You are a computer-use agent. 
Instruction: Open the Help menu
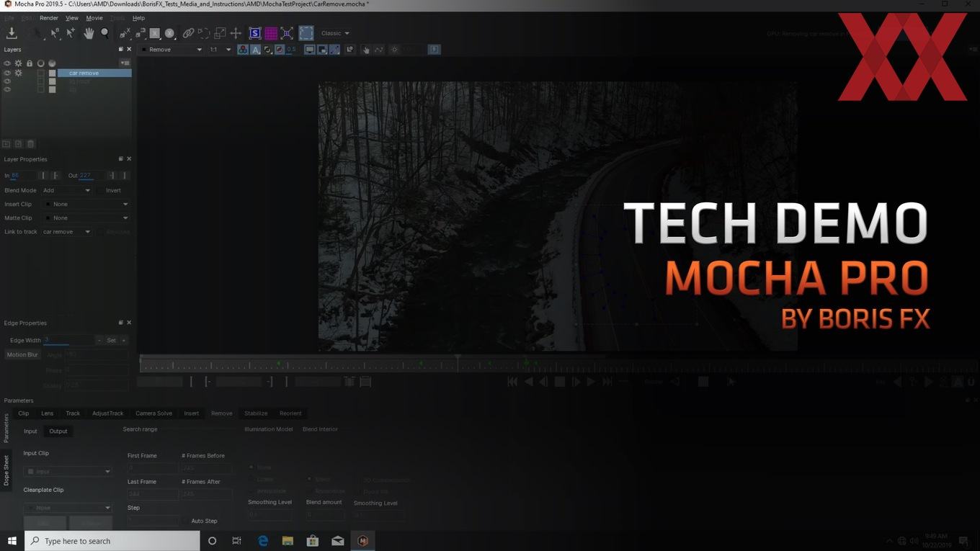[138, 18]
